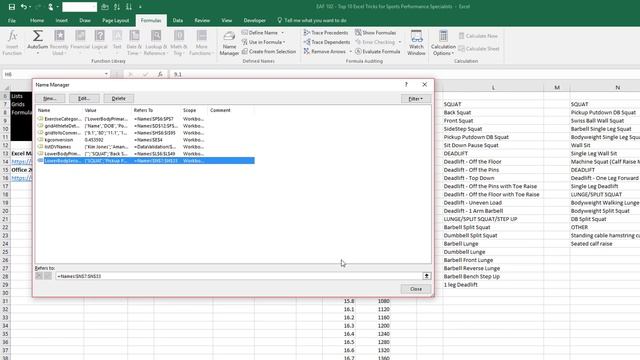Screen dimensions: 640x360
Task: Expand customize quick access toolbar arrow
Action: point(140,7)
